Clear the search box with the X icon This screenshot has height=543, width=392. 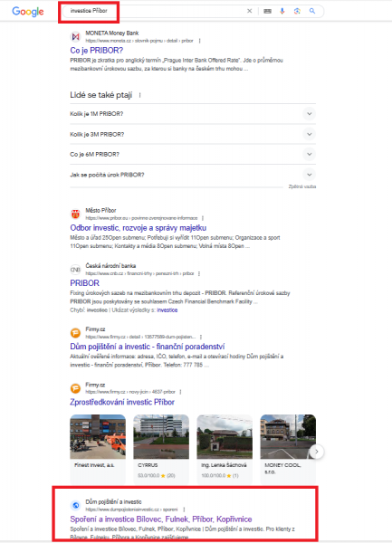coord(249,11)
